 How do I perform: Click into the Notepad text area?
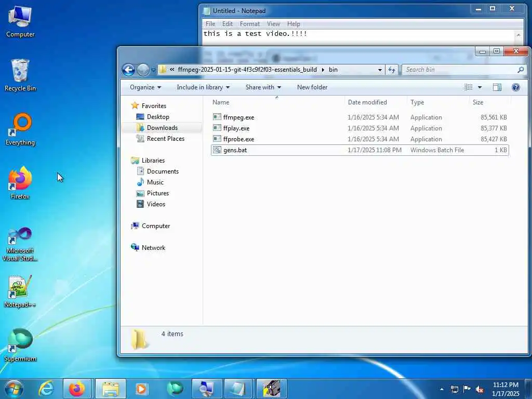pyautogui.click(x=358, y=37)
